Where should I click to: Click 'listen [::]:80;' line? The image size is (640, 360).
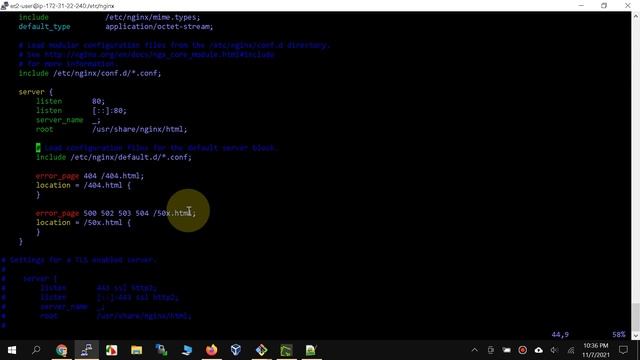pos(81,111)
